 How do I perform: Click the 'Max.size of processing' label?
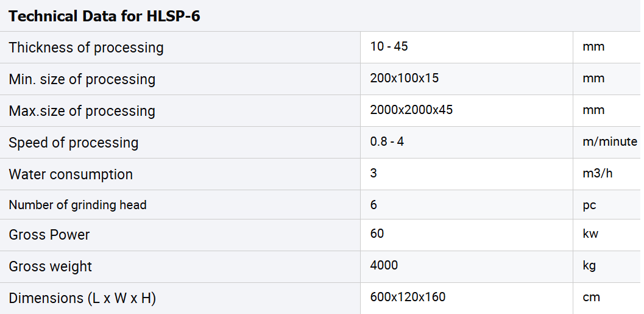point(82,111)
